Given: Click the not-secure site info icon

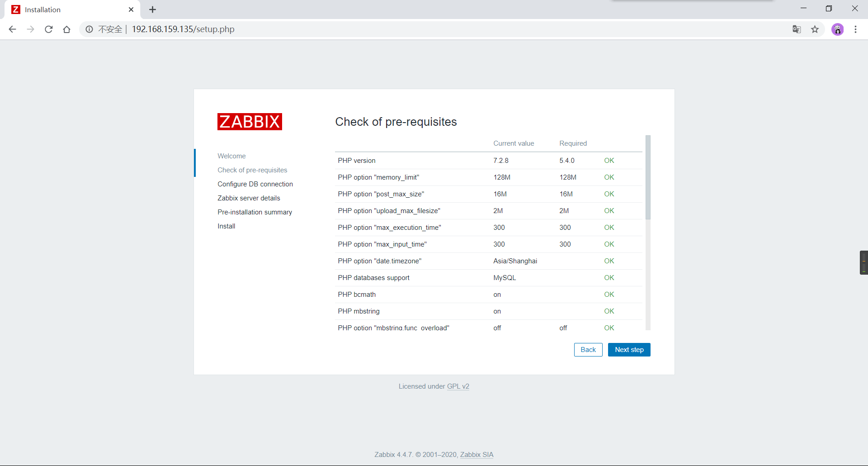Looking at the screenshot, I should click(x=90, y=29).
